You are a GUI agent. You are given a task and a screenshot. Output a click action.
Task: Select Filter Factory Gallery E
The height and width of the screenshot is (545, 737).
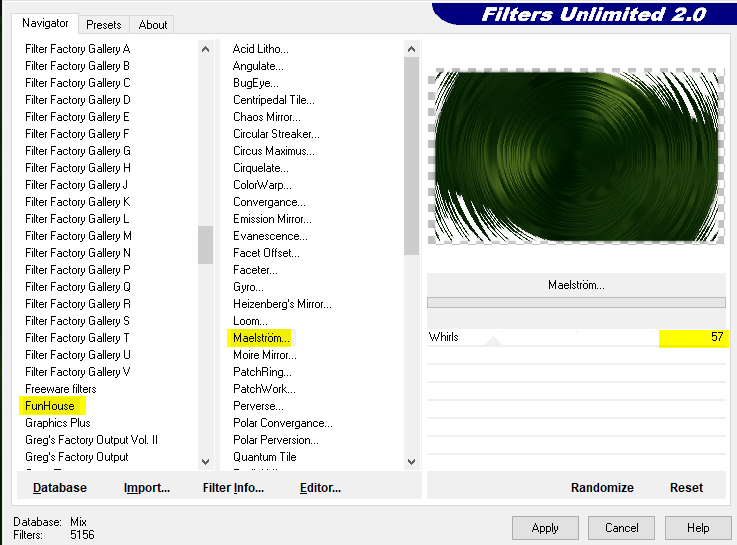tap(77, 117)
